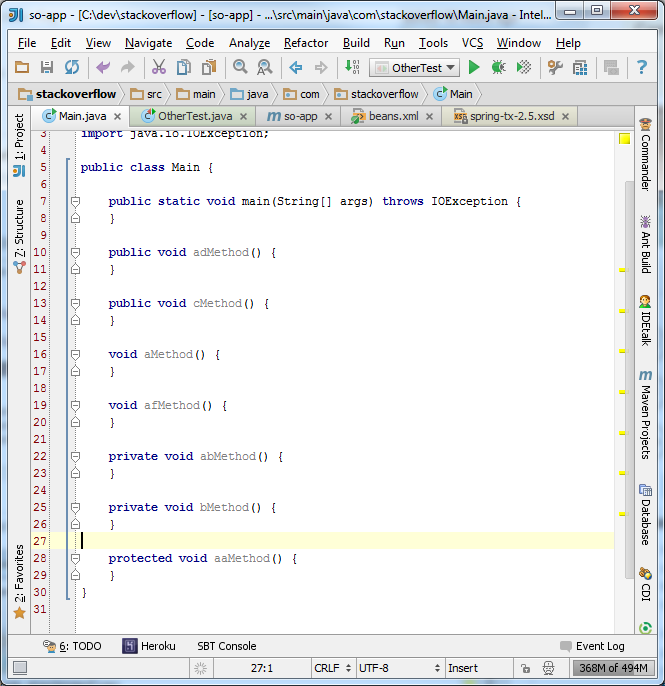
Task: Click the Paste clipboard icon
Action: (209, 67)
